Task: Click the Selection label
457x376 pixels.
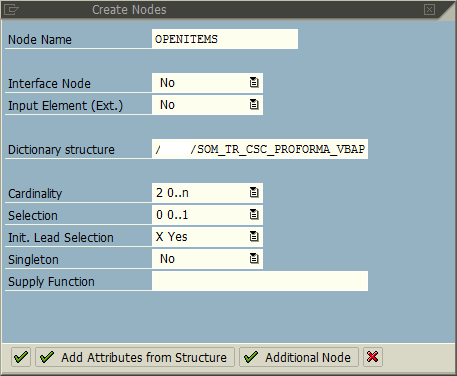Action: [33, 216]
